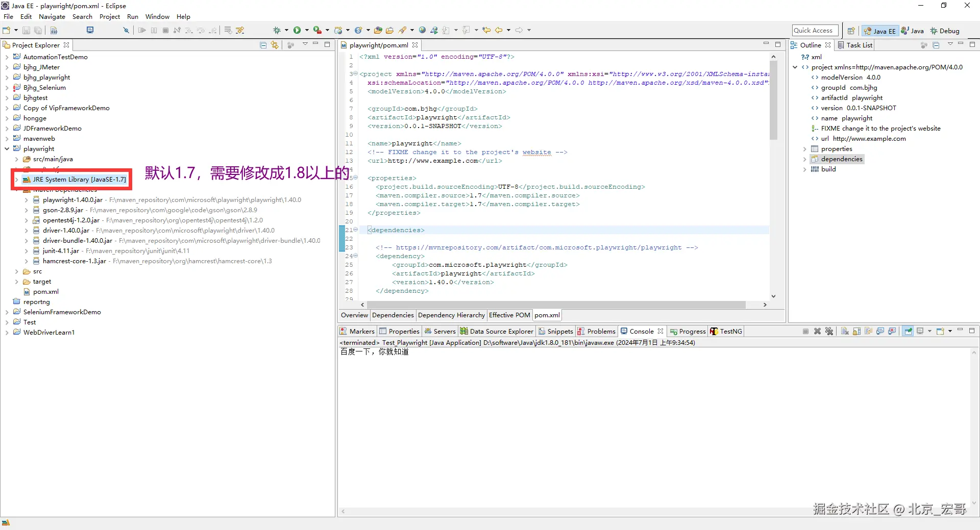Collapse the project xmlns node in Outline
Viewport: 980px width, 530px height.
[795, 67]
